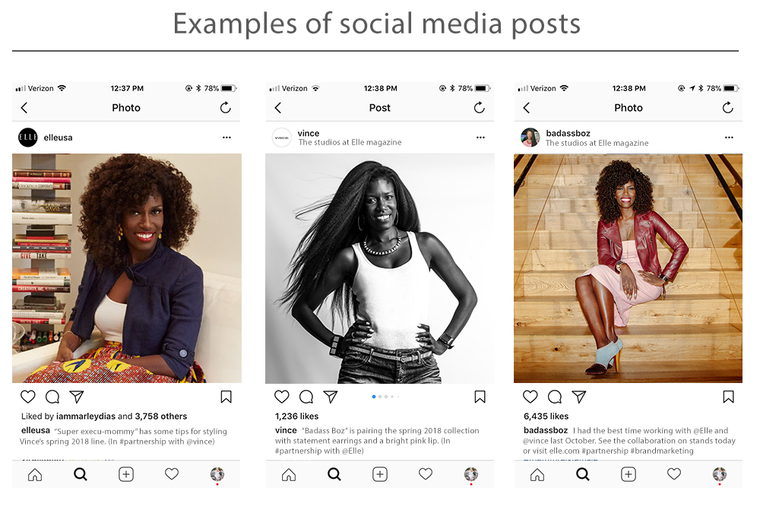The image size is (760, 532).
Task: Open the badassboz username in the post header
Action: pyautogui.click(x=568, y=133)
